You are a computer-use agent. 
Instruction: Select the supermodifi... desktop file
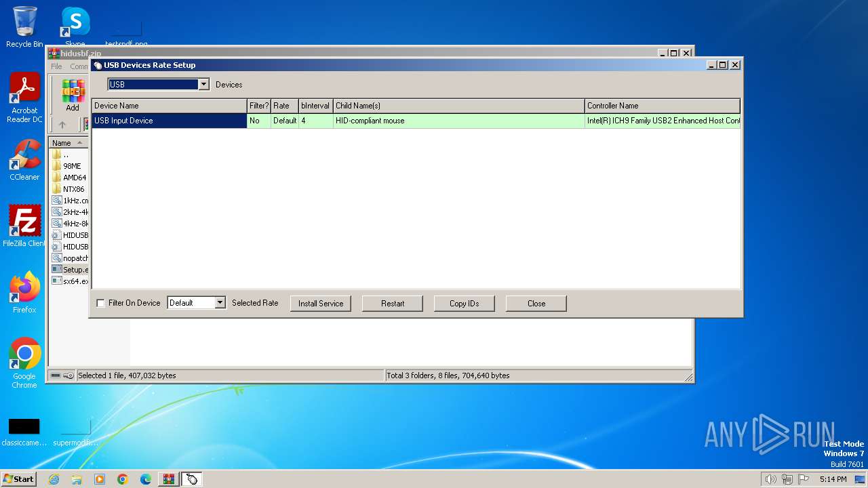tap(75, 432)
